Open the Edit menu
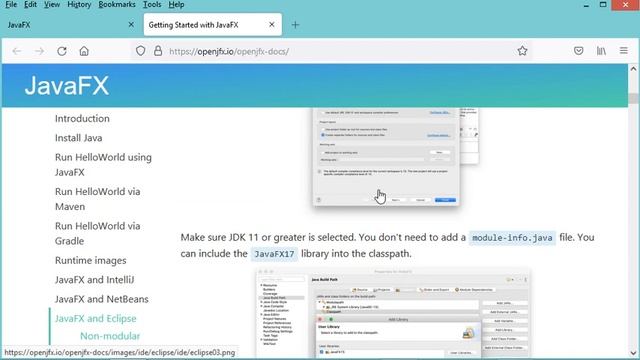The image size is (640, 360). (x=30, y=4)
